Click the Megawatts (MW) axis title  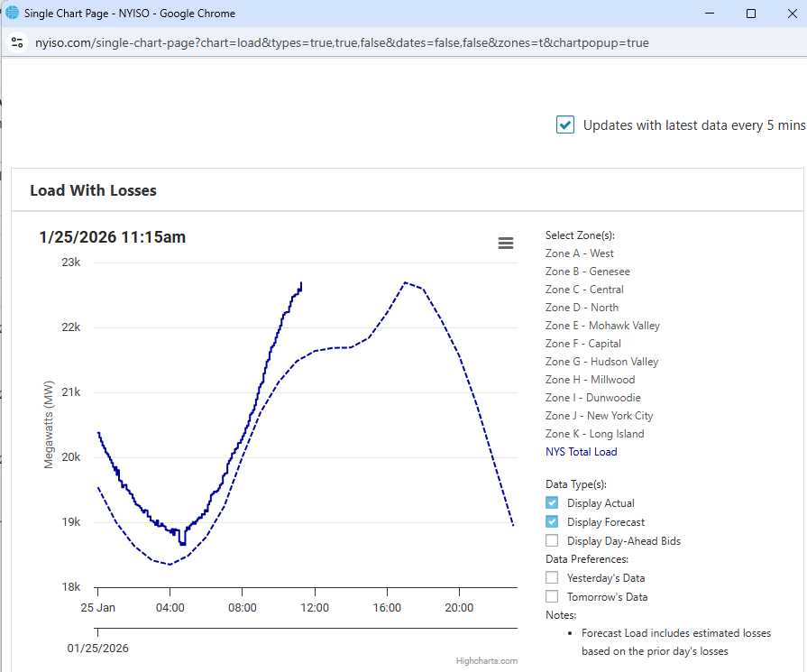click(x=49, y=425)
